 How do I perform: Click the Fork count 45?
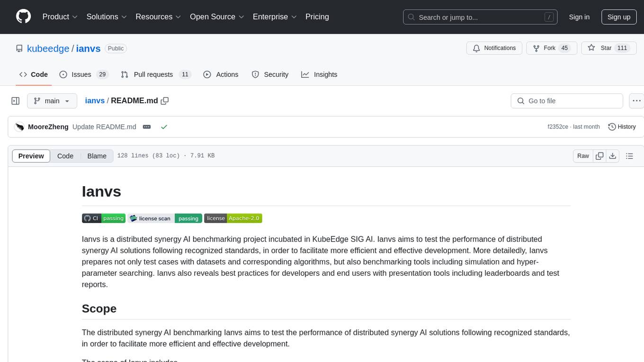click(564, 48)
